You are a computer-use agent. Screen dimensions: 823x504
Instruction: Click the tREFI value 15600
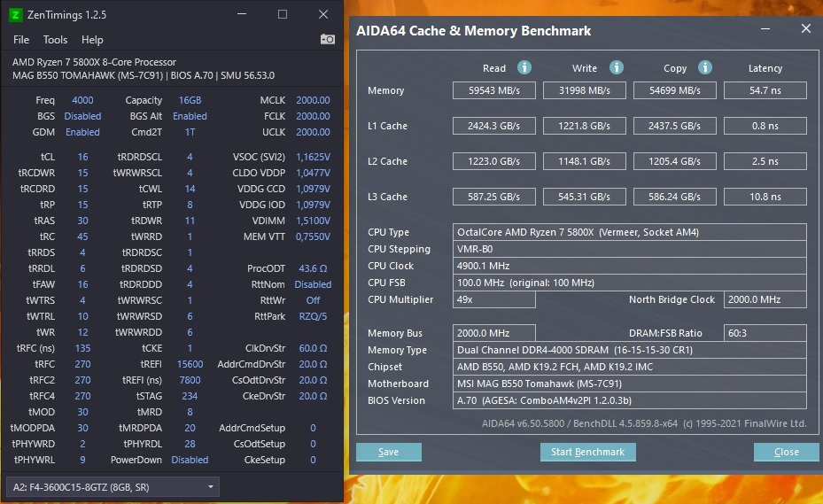coord(190,364)
